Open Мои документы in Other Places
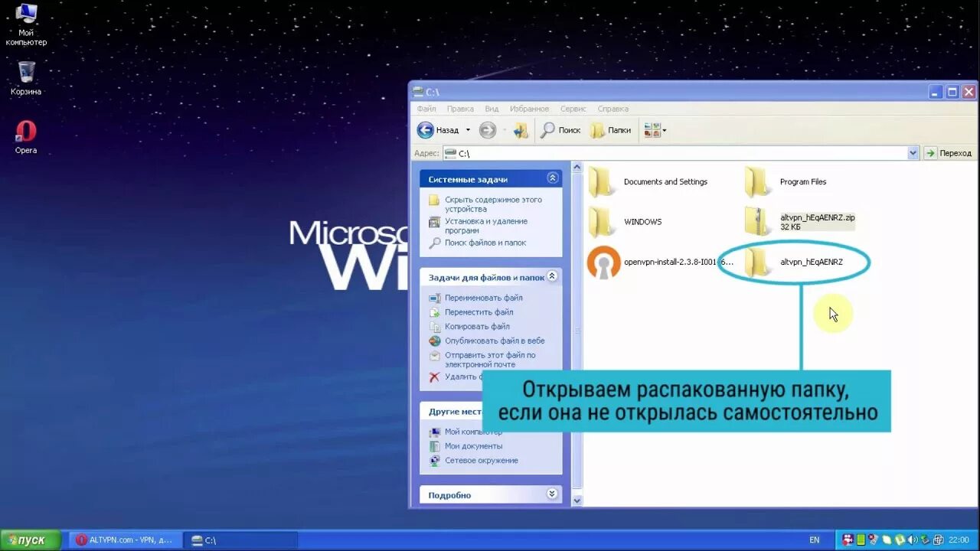 point(473,446)
